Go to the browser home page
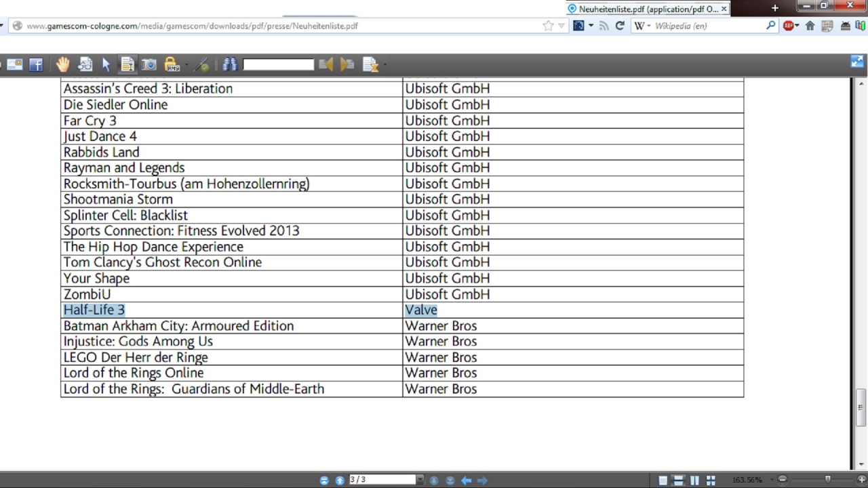This screenshot has height=488, width=868. 810,26
